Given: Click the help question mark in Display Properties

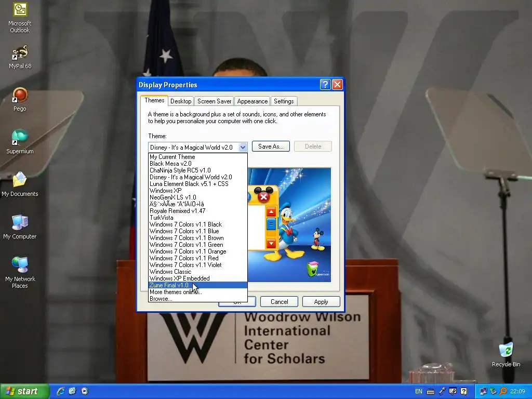Looking at the screenshot, I should (325, 84).
